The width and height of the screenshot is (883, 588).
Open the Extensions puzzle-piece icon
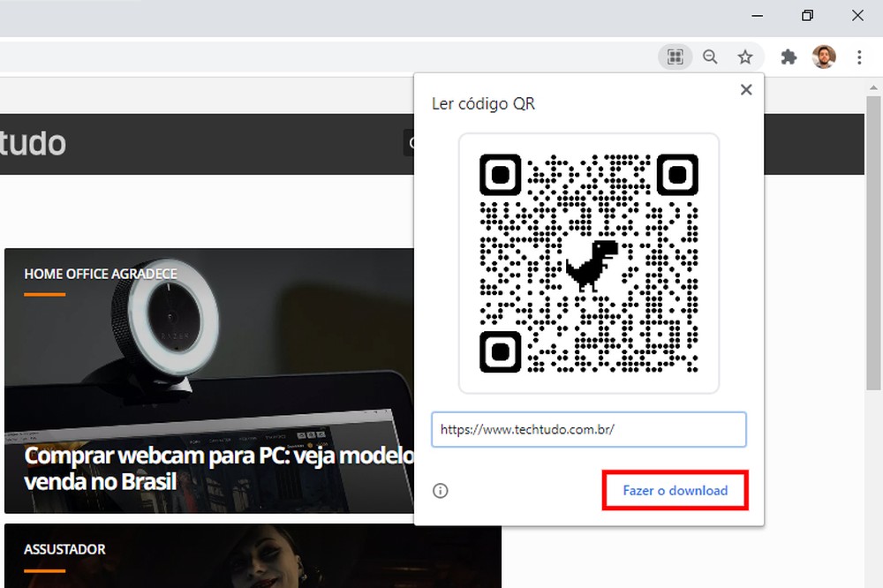coord(789,57)
